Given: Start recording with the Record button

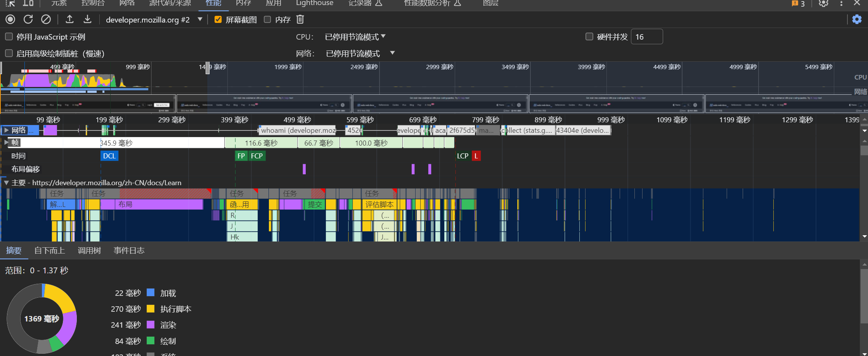Looking at the screenshot, I should [10, 19].
